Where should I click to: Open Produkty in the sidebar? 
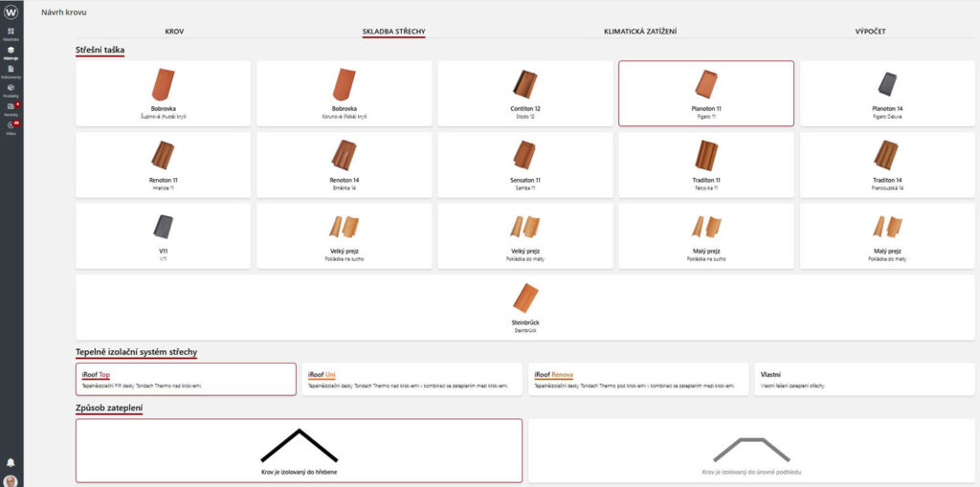click(11, 89)
